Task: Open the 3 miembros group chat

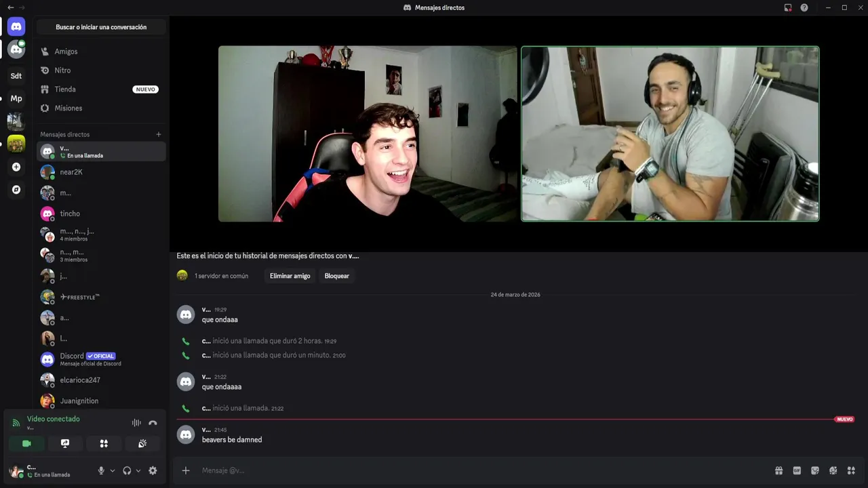Action: tap(101, 256)
